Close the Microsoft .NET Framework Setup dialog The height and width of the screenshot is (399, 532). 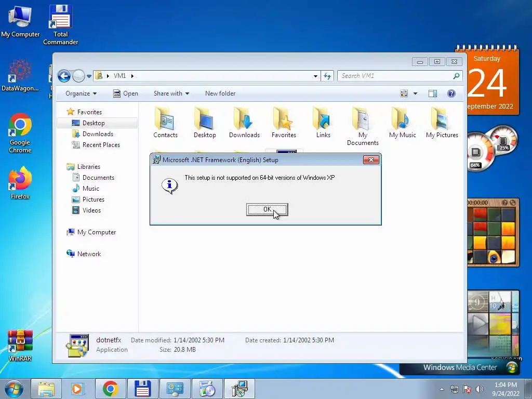[371, 160]
